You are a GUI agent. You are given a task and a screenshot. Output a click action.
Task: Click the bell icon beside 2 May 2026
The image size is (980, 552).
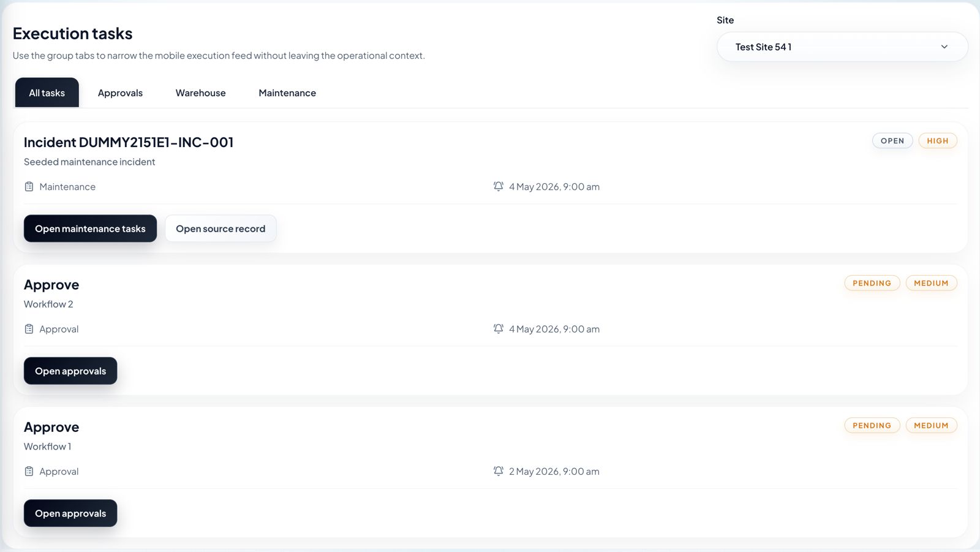(x=499, y=471)
